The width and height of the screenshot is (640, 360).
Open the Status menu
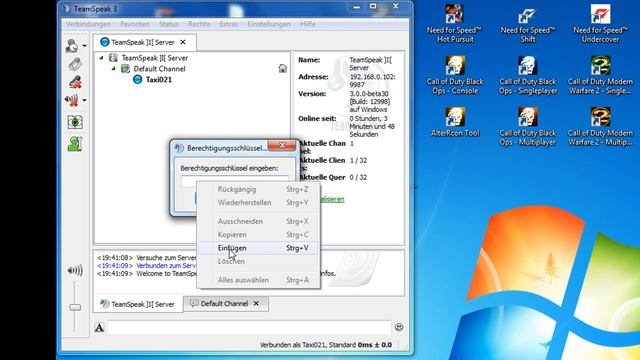click(169, 24)
